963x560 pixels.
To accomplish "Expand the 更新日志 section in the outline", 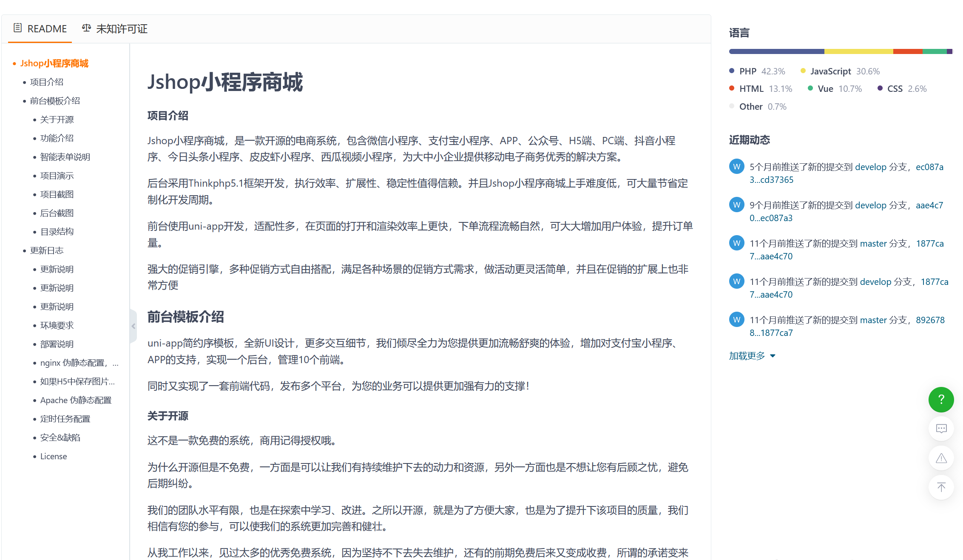I will click(x=47, y=250).
